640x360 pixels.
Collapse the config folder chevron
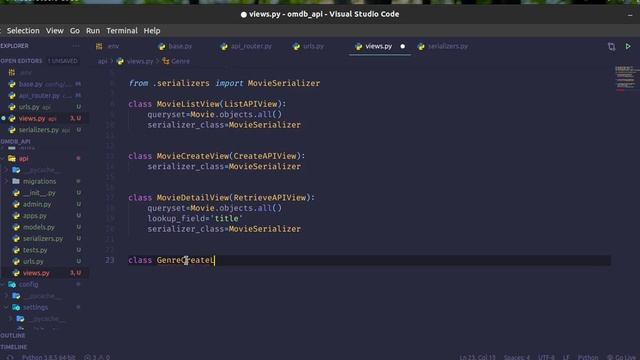(x=3, y=284)
